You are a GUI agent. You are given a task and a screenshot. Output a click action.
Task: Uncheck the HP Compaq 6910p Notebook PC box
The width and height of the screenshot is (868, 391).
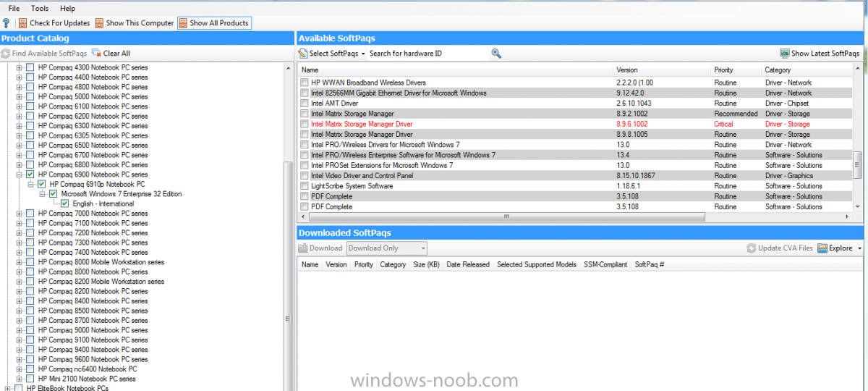(42, 185)
